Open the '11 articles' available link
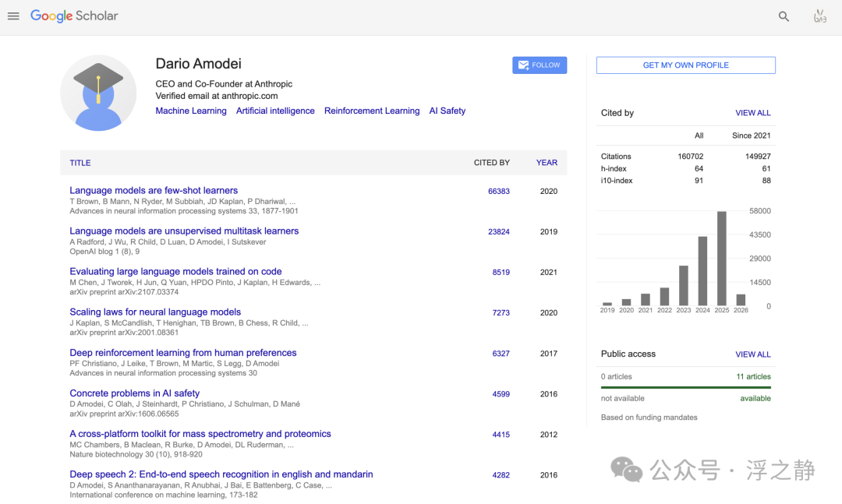 753,376
